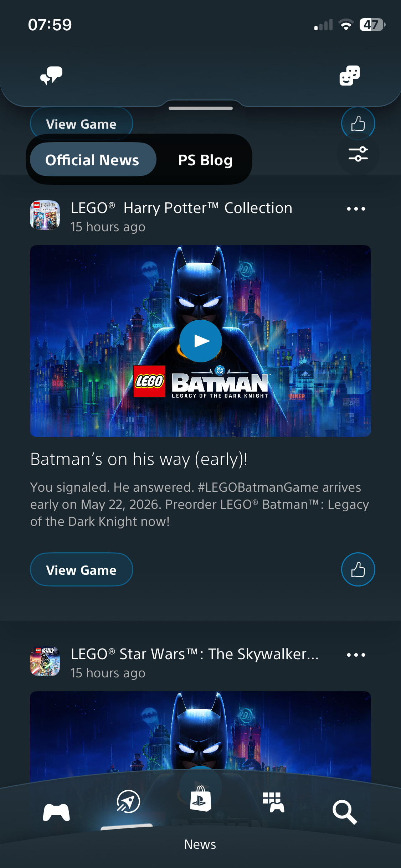The height and width of the screenshot is (868, 401).
Task: Switch to the PS Blog tab
Action: (x=205, y=160)
